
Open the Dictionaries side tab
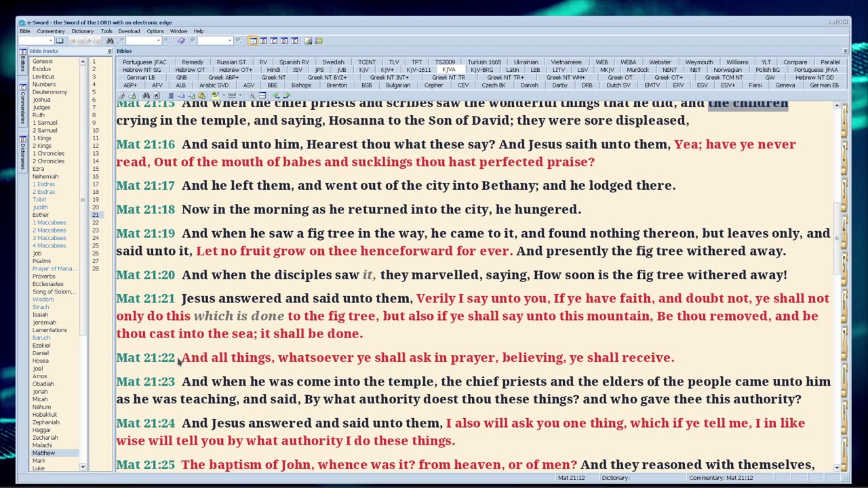coord(22,152)
